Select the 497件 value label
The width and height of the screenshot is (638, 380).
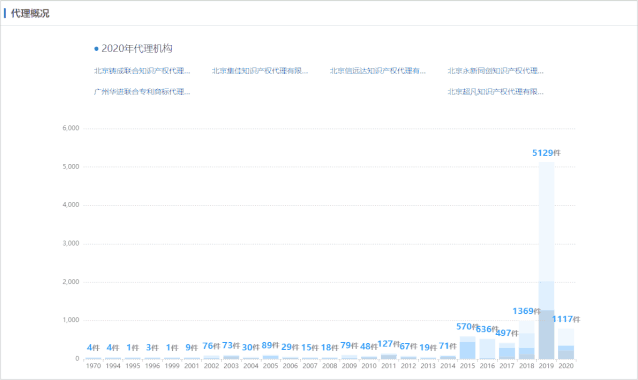tap(507, 333)
